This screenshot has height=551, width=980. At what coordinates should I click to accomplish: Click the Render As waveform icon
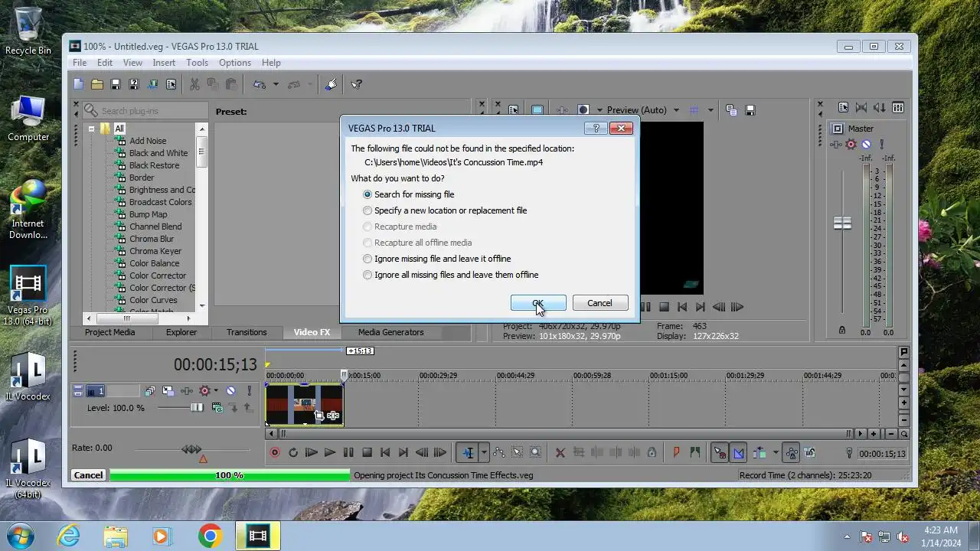click(x=152, y=84)
